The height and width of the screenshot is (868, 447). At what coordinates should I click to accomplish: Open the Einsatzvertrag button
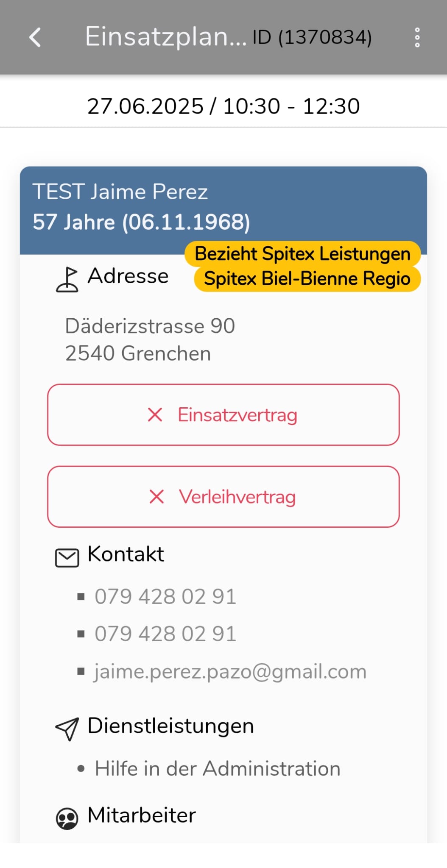pos(237,415)
